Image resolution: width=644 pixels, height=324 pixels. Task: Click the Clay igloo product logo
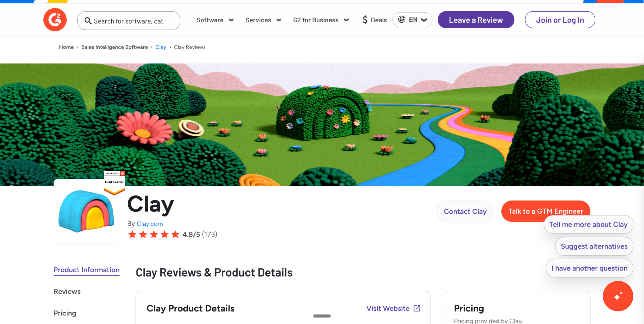click(x=86, y=211)
